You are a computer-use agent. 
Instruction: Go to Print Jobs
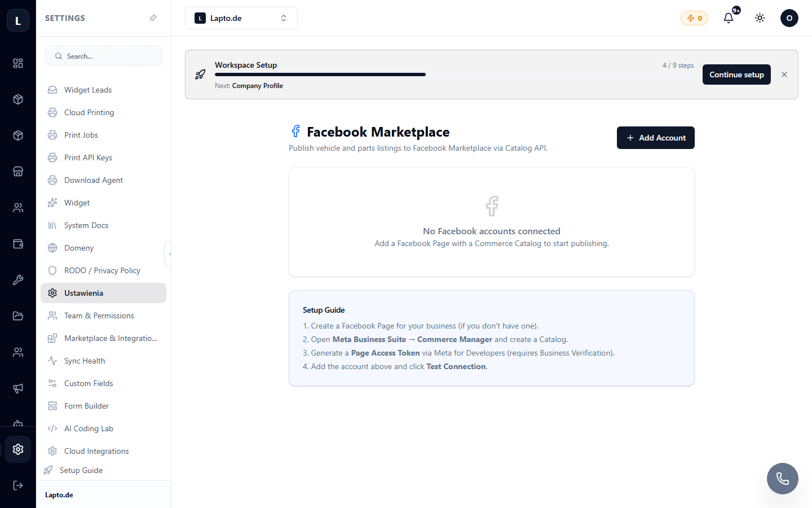click(103, 135)
